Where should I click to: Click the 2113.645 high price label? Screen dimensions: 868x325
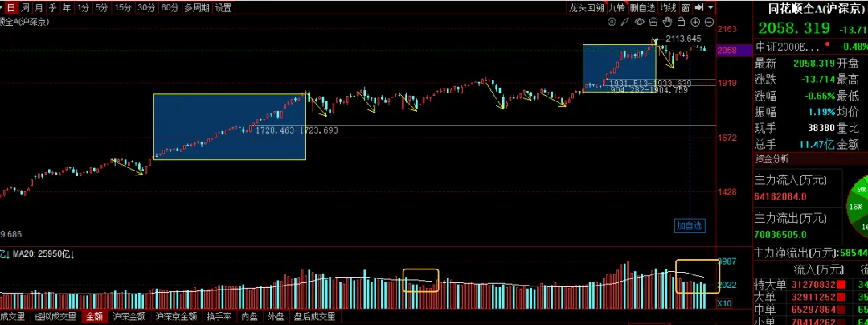click(684, 39)
